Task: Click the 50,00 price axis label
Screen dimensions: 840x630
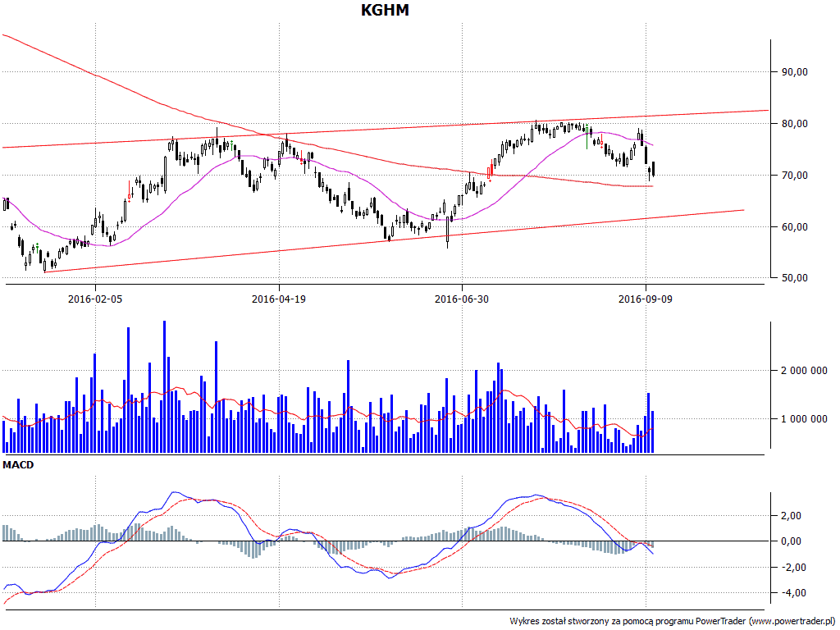Action: [x=792, y=278]
